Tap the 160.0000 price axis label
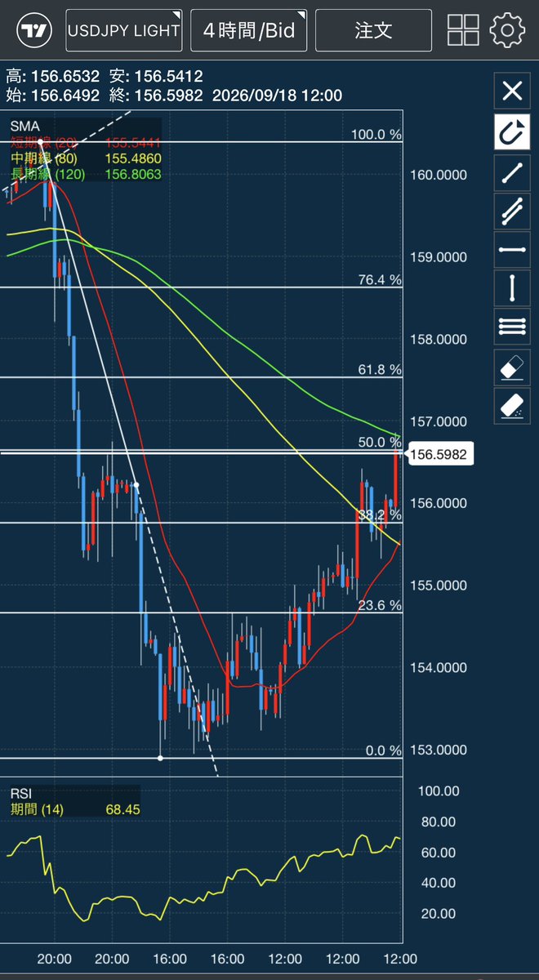The width and height of the screenshot is (539, 980). [439, 175]
